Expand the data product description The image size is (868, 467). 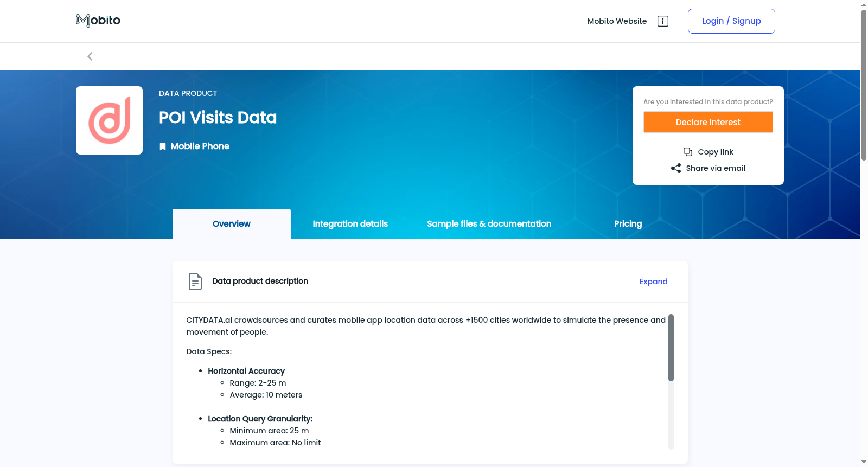(653, 282)
